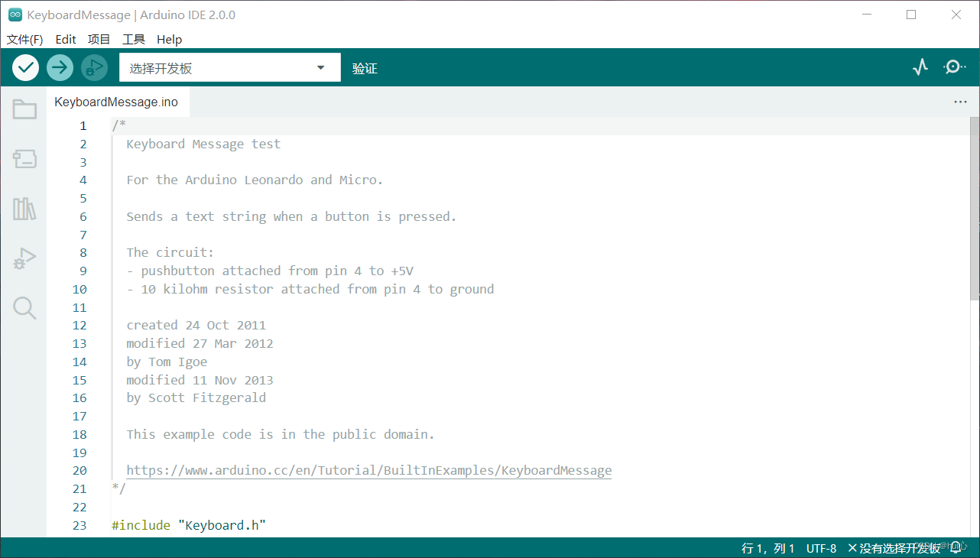980x558 pixels.
Task: Follow the arduino.cc KeyboardMessage tutorial link
Action: tap(368, 471)
